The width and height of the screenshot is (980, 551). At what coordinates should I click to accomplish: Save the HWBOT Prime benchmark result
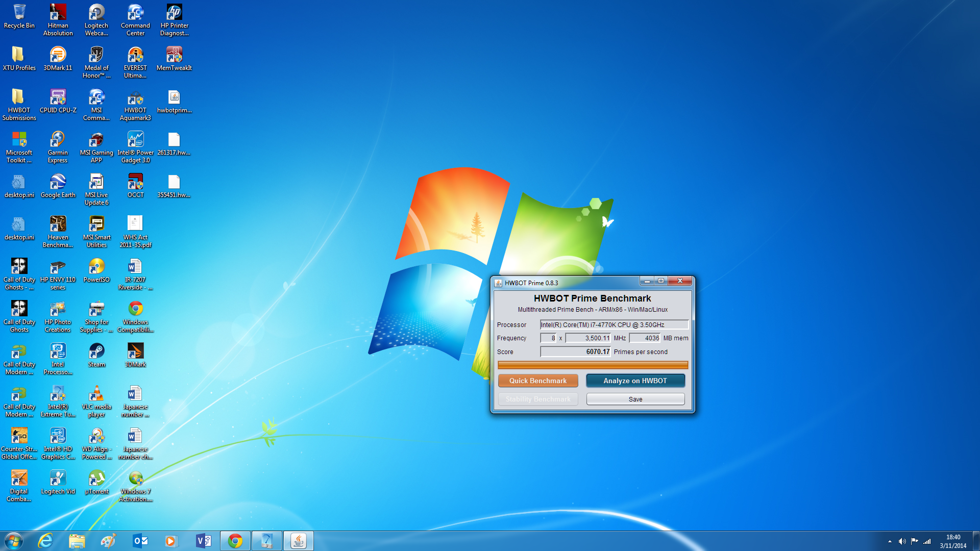635,399
